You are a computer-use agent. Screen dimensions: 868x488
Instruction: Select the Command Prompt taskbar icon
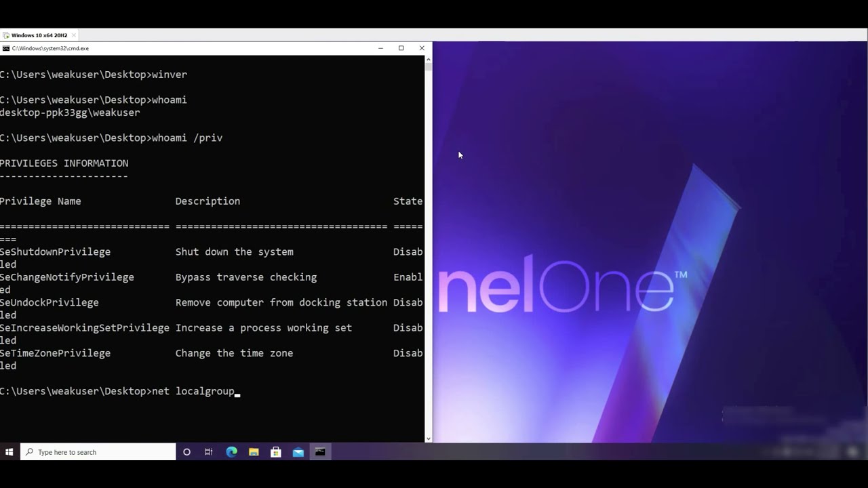[320, 452]
